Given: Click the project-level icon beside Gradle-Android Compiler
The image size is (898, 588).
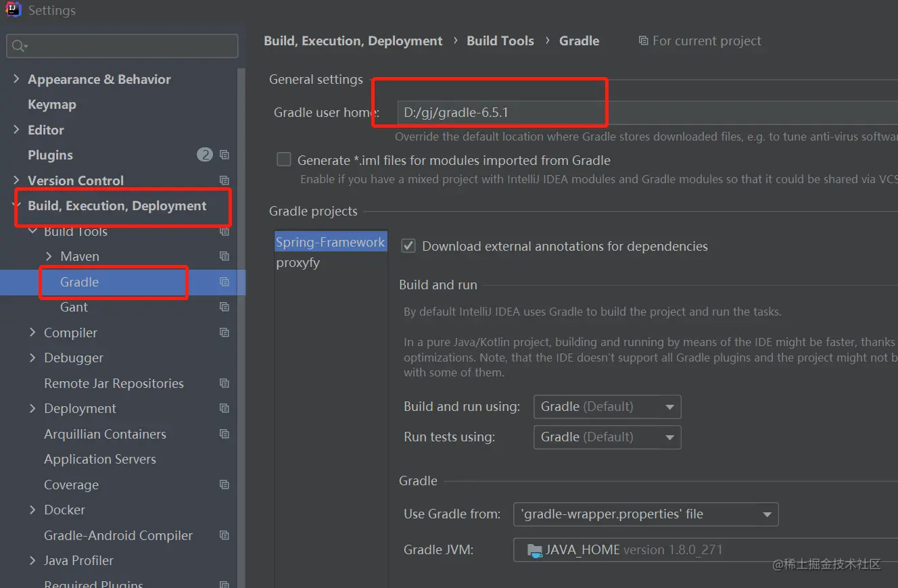Looking at the screenshot, I should 224,535.
